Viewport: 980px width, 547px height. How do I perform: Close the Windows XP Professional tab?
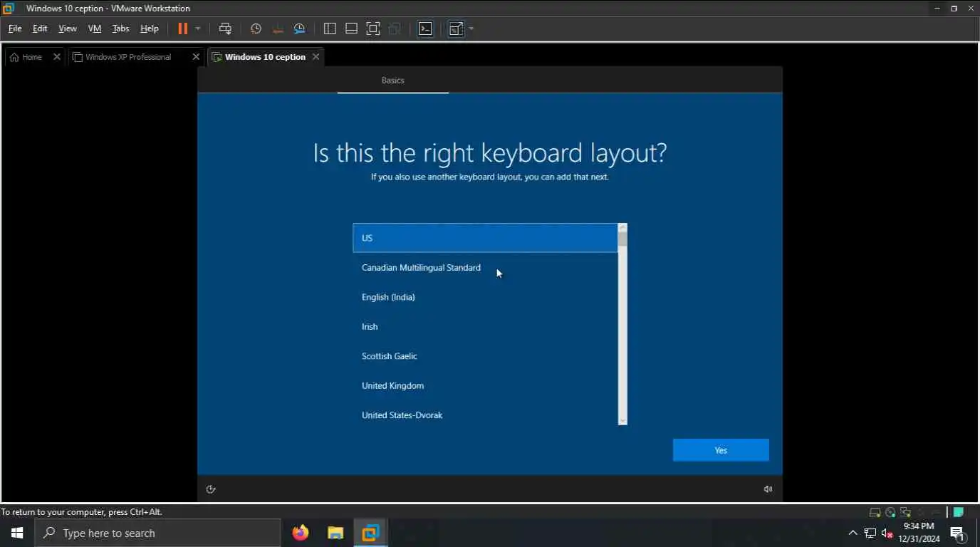point(196,57)
